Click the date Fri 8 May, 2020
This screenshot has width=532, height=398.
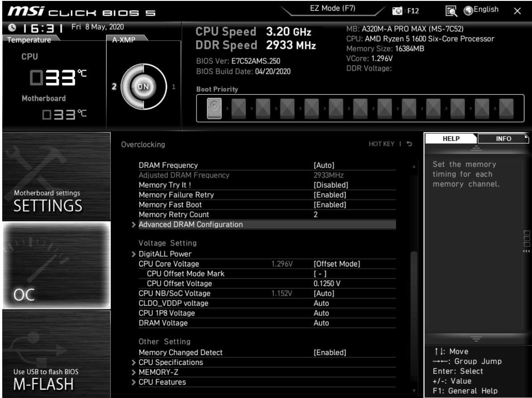click(x=98, y=27)
